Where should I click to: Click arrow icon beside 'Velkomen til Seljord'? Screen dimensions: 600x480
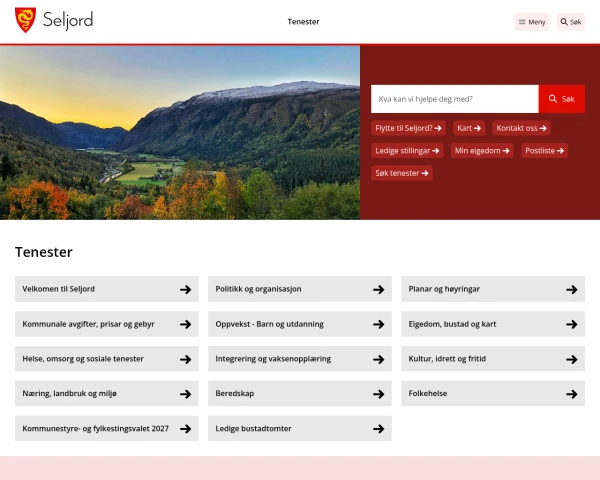coord(186,289)
